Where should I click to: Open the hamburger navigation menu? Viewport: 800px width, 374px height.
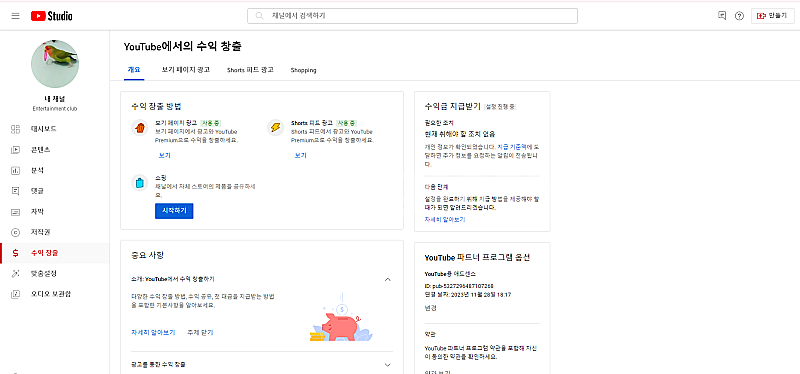tap(15, 16)
